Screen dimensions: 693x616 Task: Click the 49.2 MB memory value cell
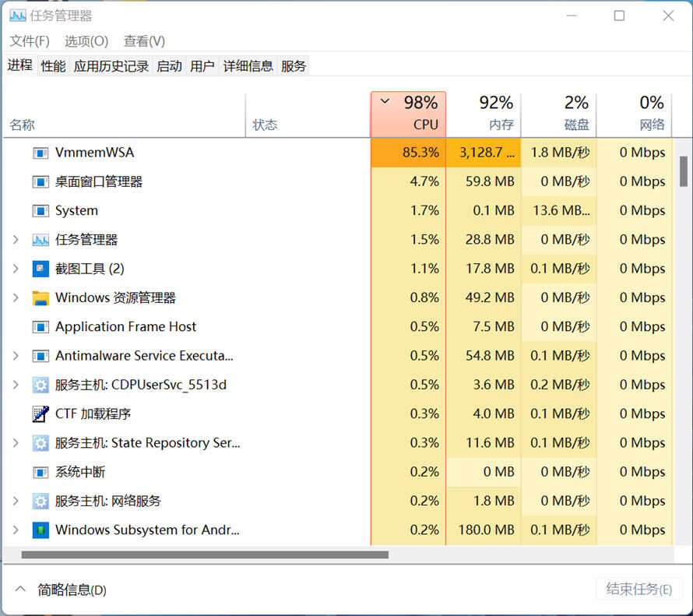484,297
